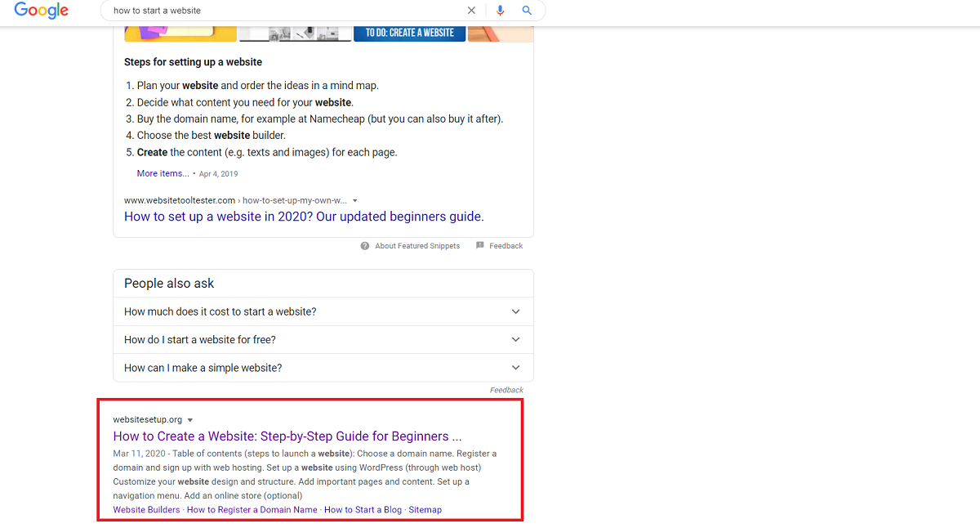The image size is (980, 528).
Task: Click the Google logo
Action: [x=42, y=11]
